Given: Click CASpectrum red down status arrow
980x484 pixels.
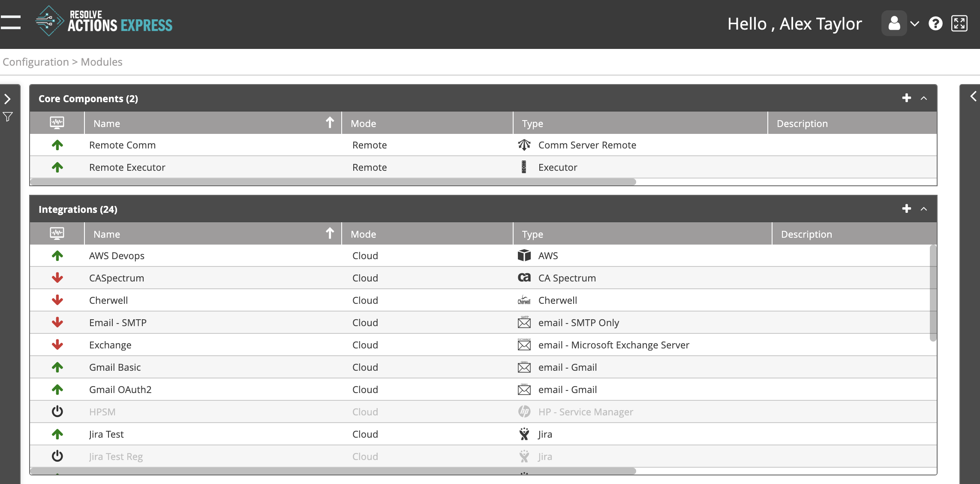Looking at the screenshot, I should (57, 278).
